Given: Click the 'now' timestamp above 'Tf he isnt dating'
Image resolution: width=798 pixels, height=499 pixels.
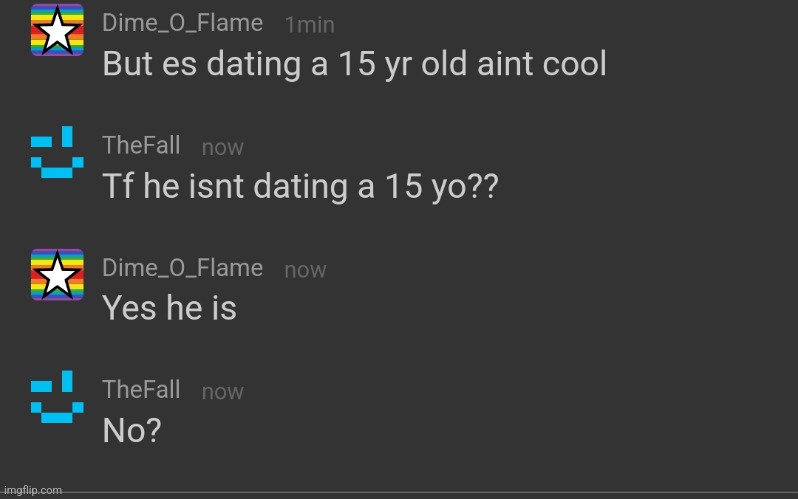Looking at the screenshot, I should tap(222, 147).
